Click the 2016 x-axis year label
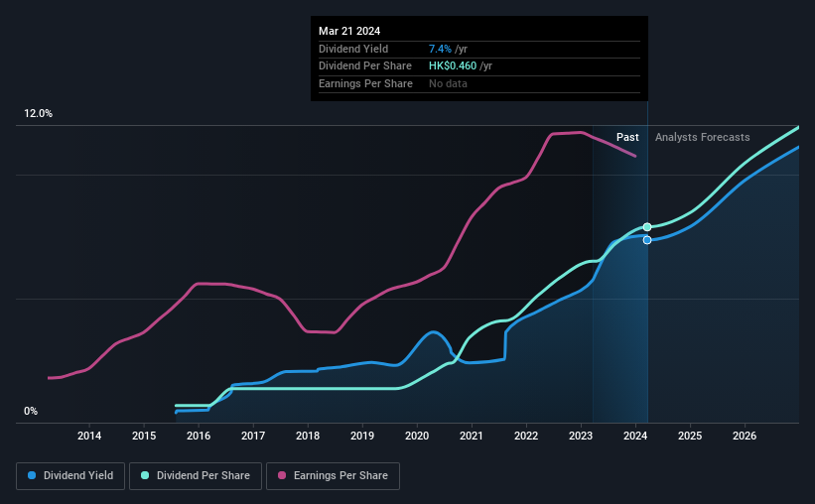The height and width of the screenshot is (504, 815). [x=199, y=436]
